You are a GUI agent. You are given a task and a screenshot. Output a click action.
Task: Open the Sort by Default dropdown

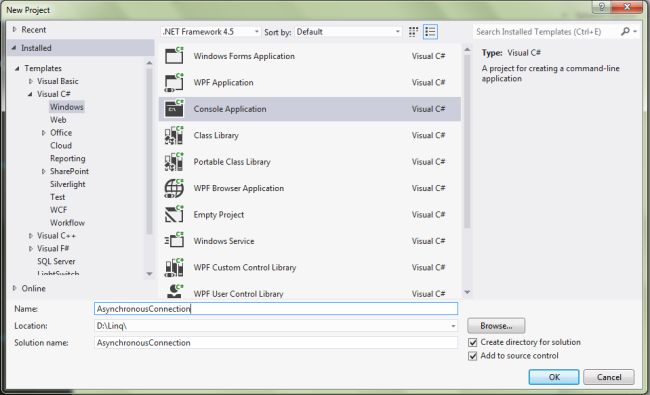pos(348,32)
